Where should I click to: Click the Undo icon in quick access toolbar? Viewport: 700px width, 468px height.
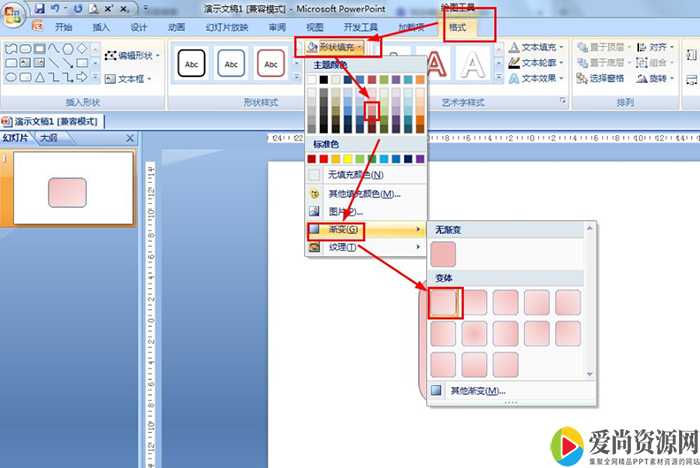pyautogui.click(x=57, y=8)
